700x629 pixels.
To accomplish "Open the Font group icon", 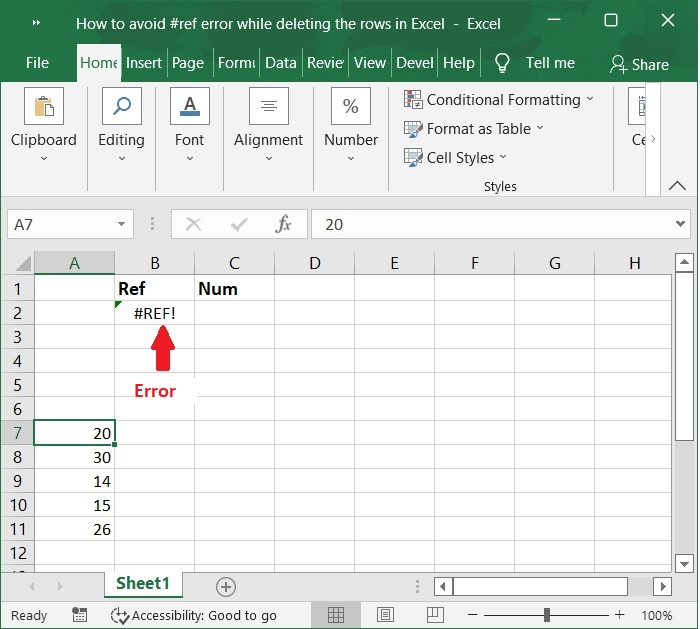I will pos(190,106).
